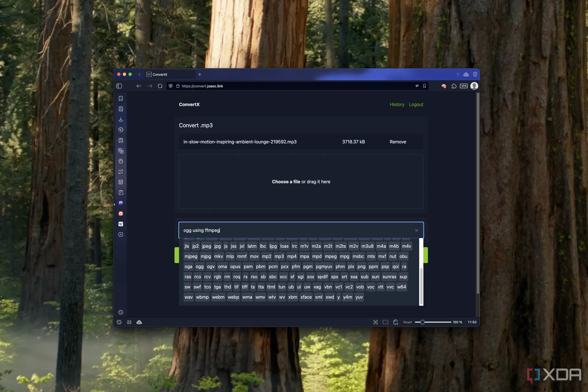588x392 pixels.
Task: Pick the wma format
Action: 247,297
